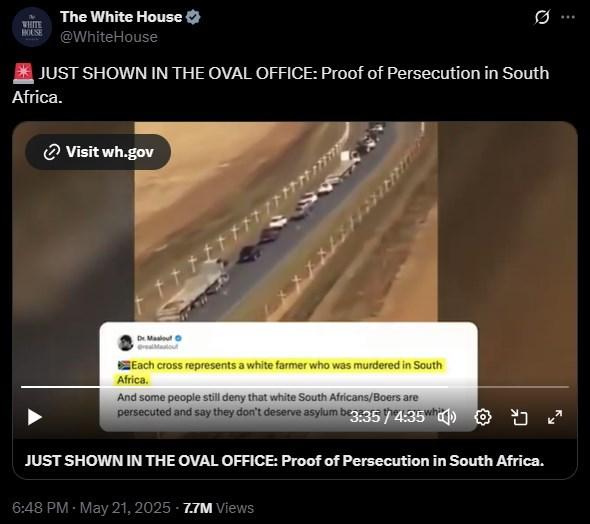The width and height of the screenshot is (590, 524).
Task: Open The White House profile name
Action: (121, 17)
